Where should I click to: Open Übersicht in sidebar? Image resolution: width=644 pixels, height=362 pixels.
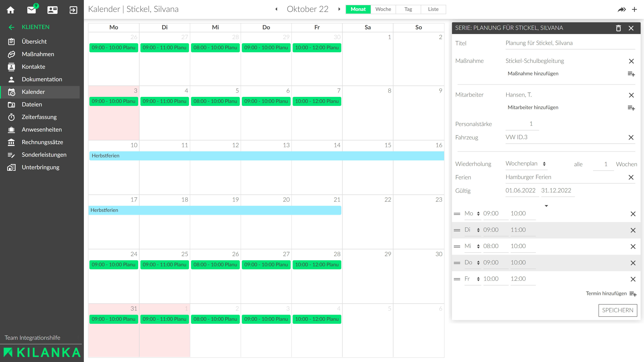tap(40, 41)
